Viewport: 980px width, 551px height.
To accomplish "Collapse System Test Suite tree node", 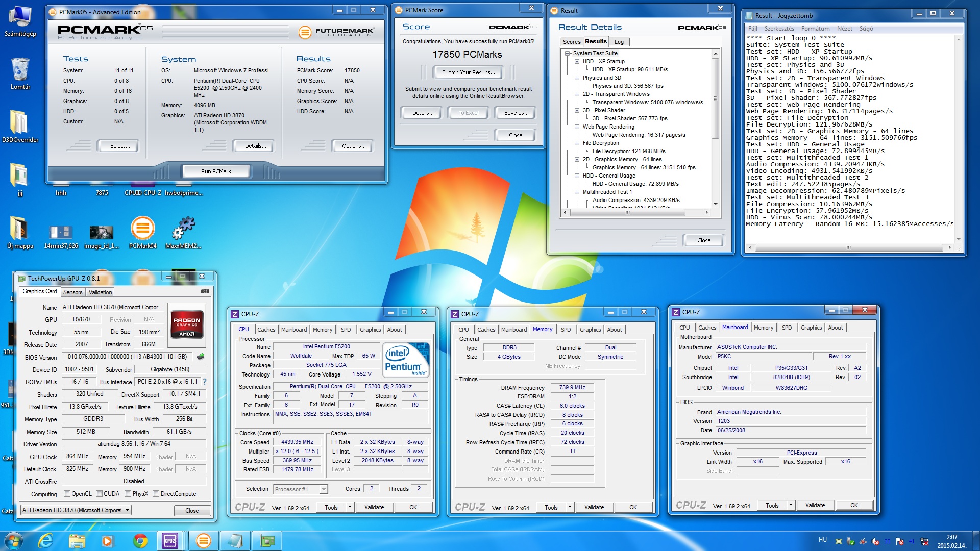I will [x=567, y=53].
